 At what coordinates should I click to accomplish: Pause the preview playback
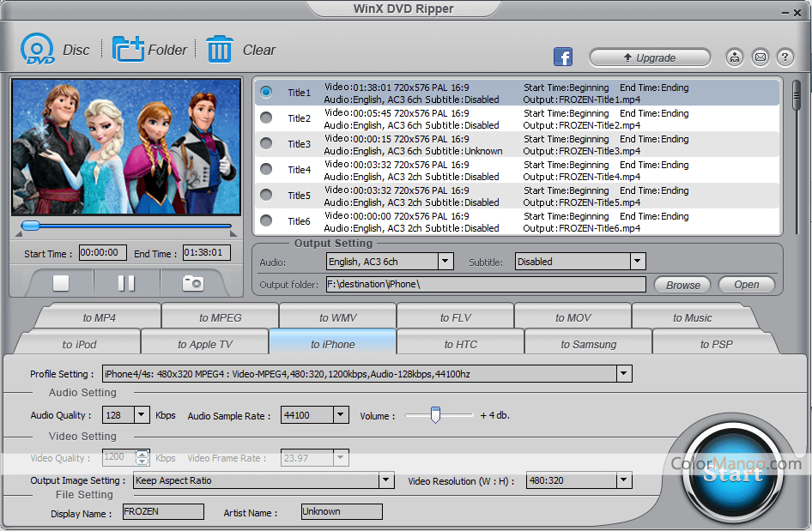point(126,283)
